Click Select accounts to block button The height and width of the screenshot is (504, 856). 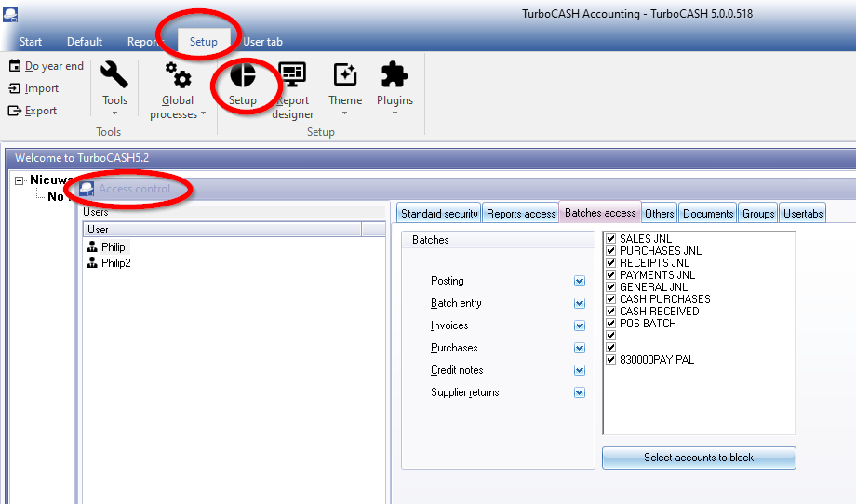click(699, 458)
